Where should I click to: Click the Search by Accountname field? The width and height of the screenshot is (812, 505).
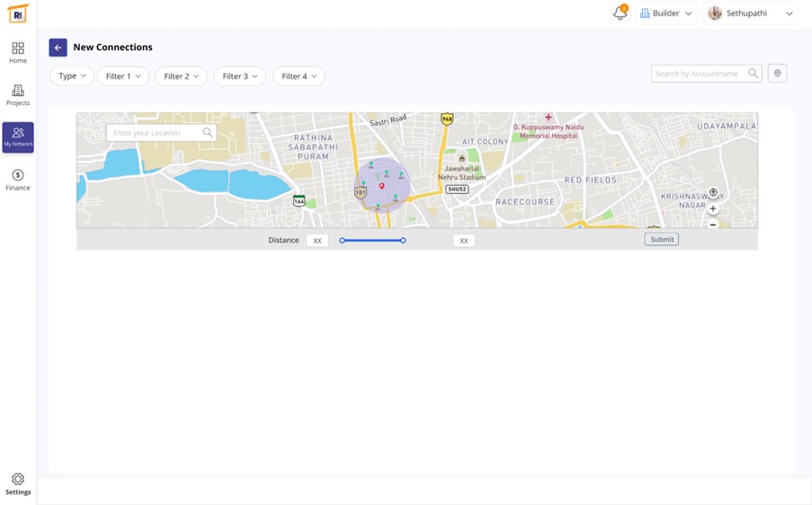coord(700,74)
